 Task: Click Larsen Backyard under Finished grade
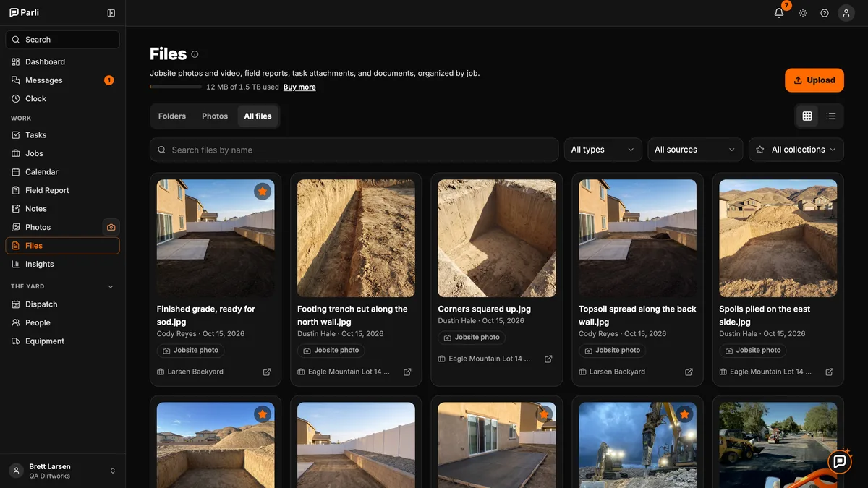[x=195, y=372]
